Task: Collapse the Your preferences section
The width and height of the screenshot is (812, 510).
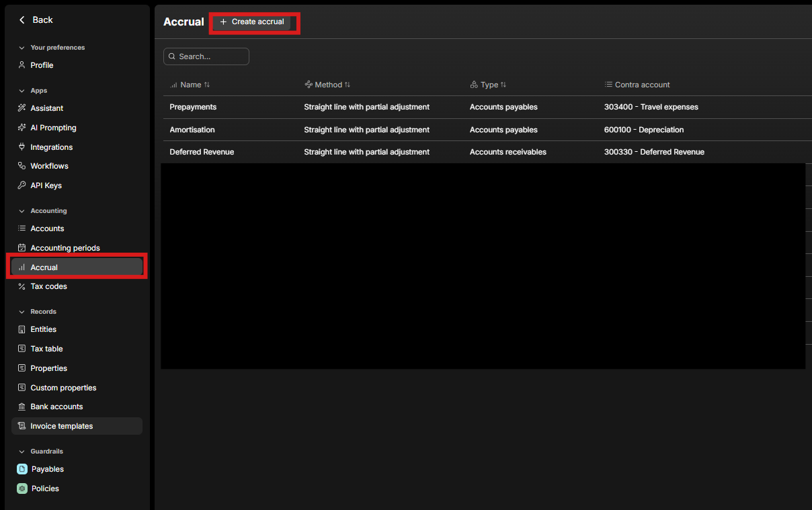Action: point(22,48)
